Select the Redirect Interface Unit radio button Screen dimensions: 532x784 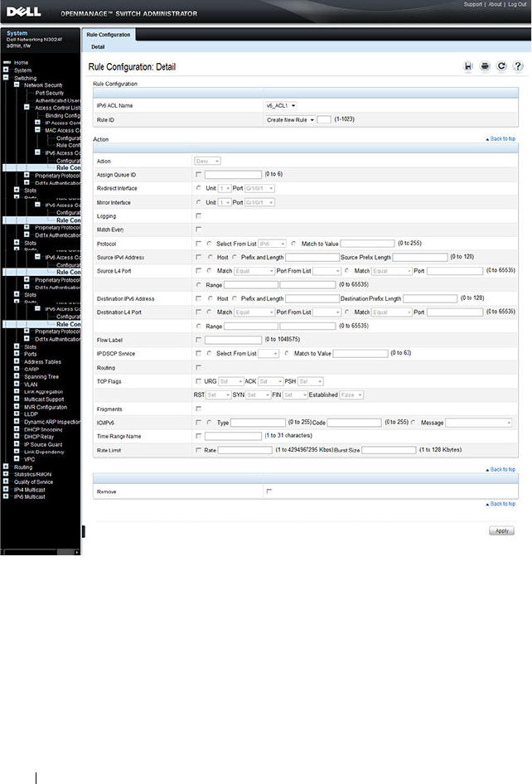pos(199,188)
